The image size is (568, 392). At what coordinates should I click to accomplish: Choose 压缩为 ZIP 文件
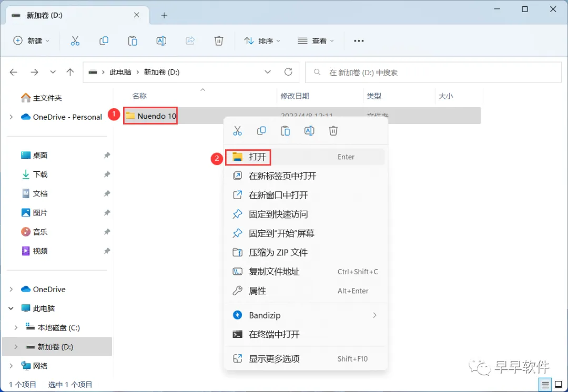pos(306,253)
